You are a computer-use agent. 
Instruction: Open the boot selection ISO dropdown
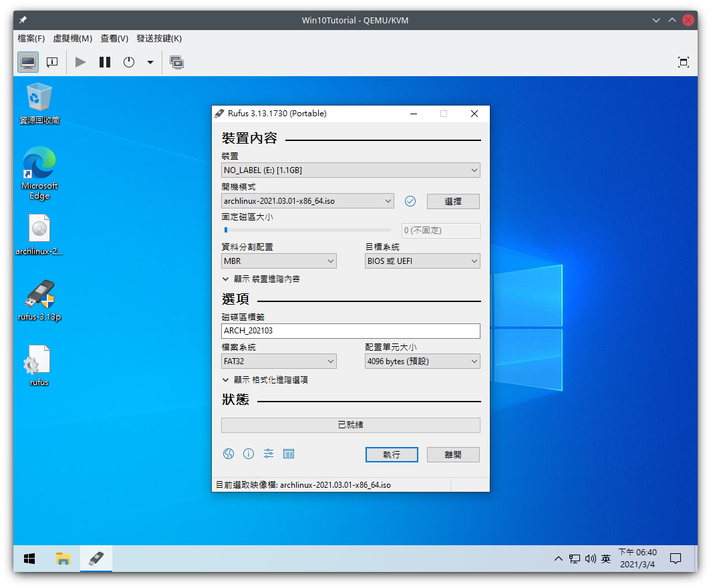[307, 201]
